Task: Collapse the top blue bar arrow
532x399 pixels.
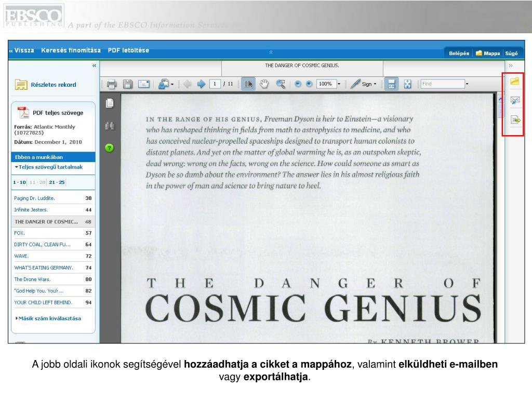Action: [271, 52]
